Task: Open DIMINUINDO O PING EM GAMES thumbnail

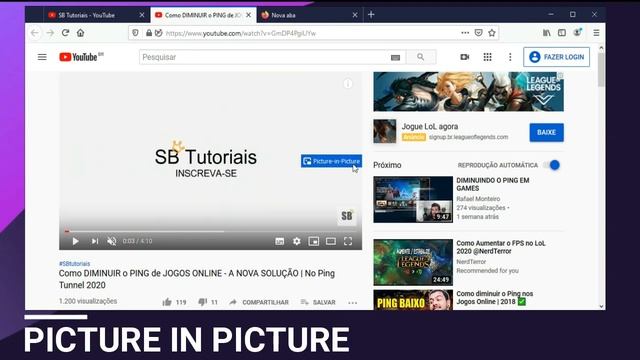Action: [413, 200]
